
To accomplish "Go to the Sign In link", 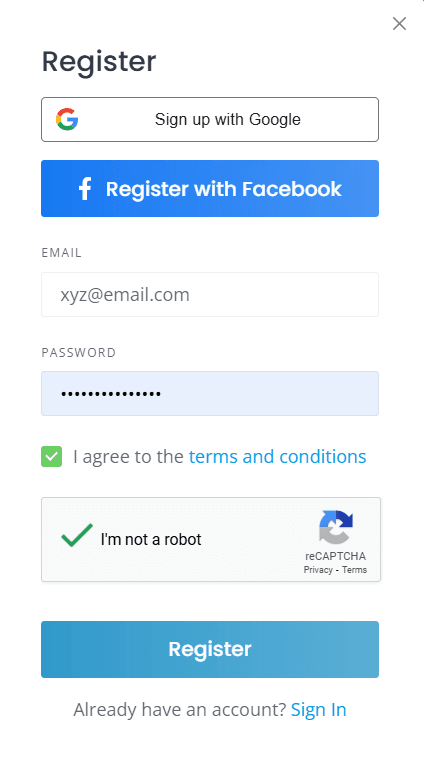I will pos(319,710).
